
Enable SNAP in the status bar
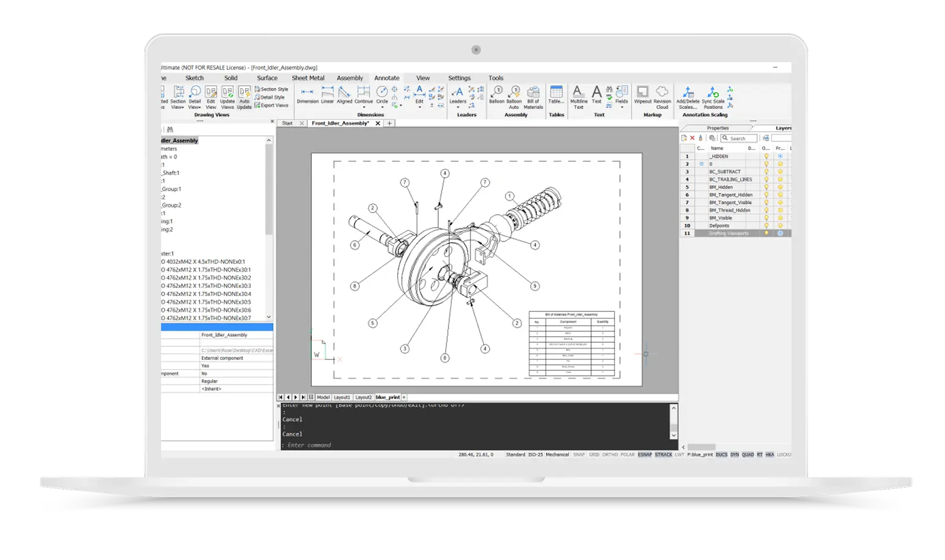point(579,455)
